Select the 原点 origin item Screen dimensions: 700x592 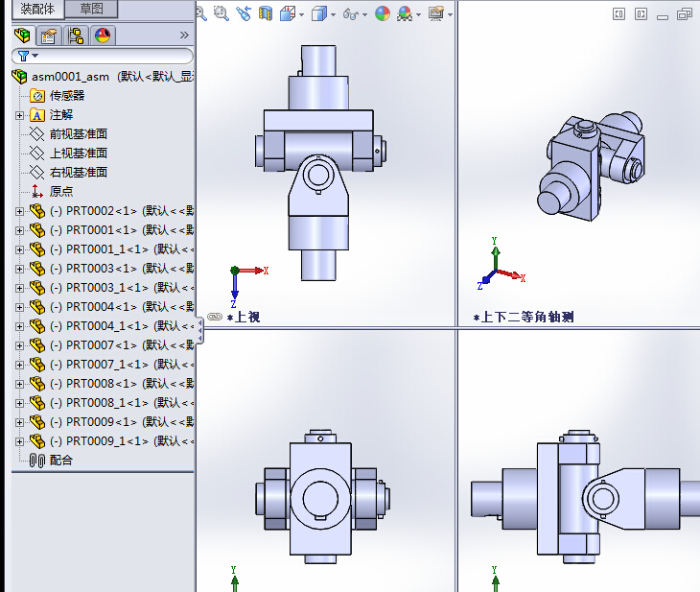click(61, 192)
